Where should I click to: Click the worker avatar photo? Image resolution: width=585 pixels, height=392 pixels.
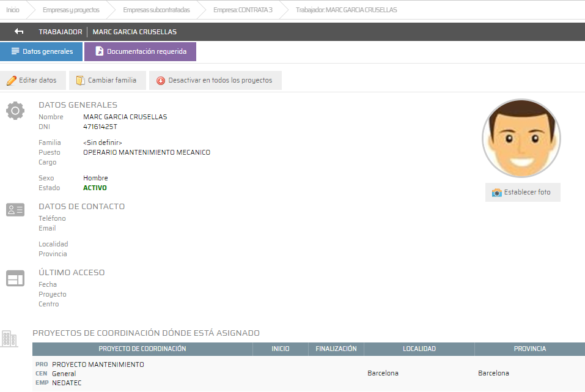(x=521, y=138)
